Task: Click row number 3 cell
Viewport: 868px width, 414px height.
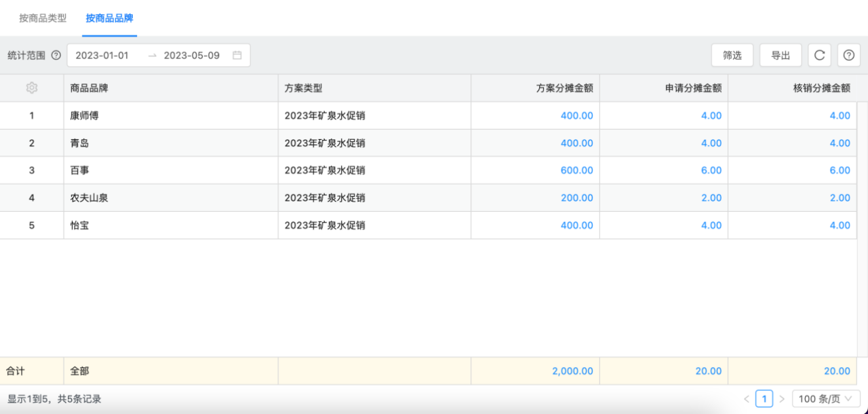Action: point(32,170)
